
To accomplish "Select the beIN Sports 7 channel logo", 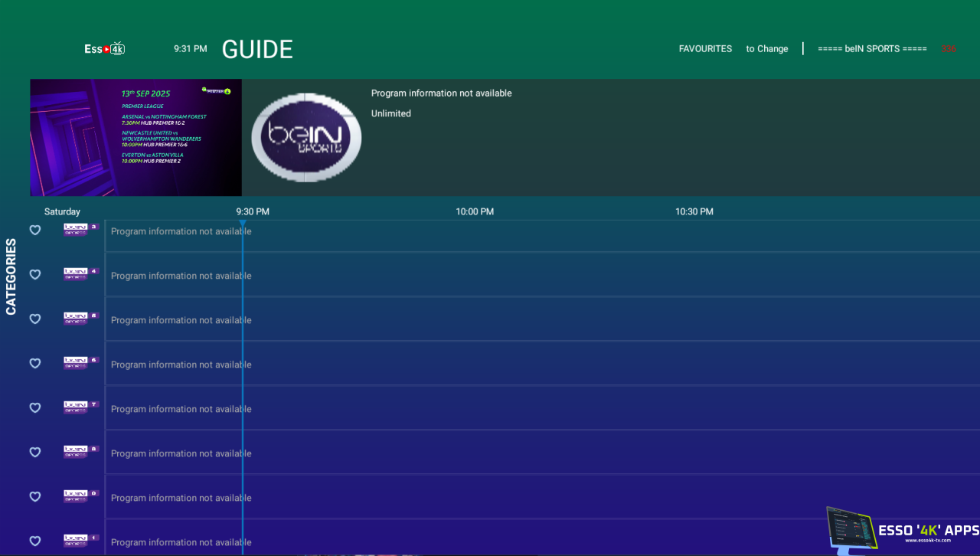I will click(x=81, y=407).
